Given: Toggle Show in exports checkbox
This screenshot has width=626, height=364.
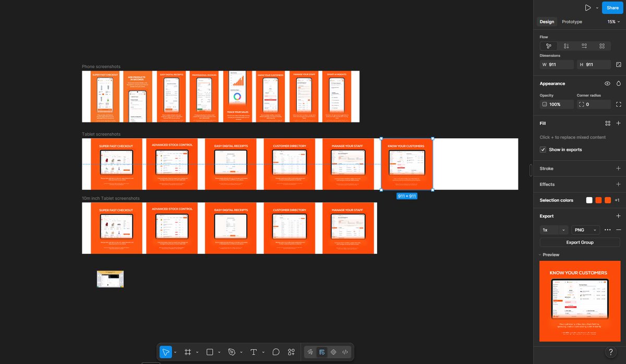Looking at the screenshot, I should coord(543,150).
